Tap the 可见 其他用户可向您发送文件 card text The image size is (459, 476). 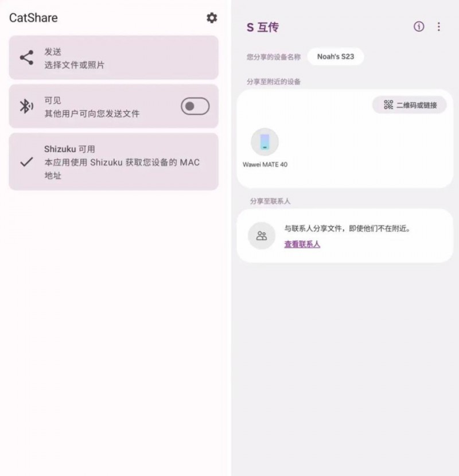(92, 107)
